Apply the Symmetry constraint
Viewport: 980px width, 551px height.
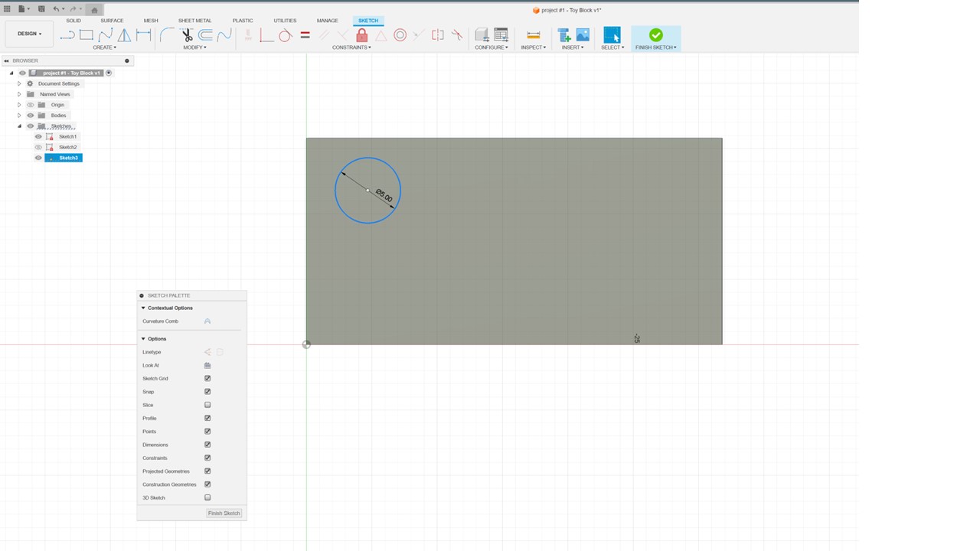point(438,35)
